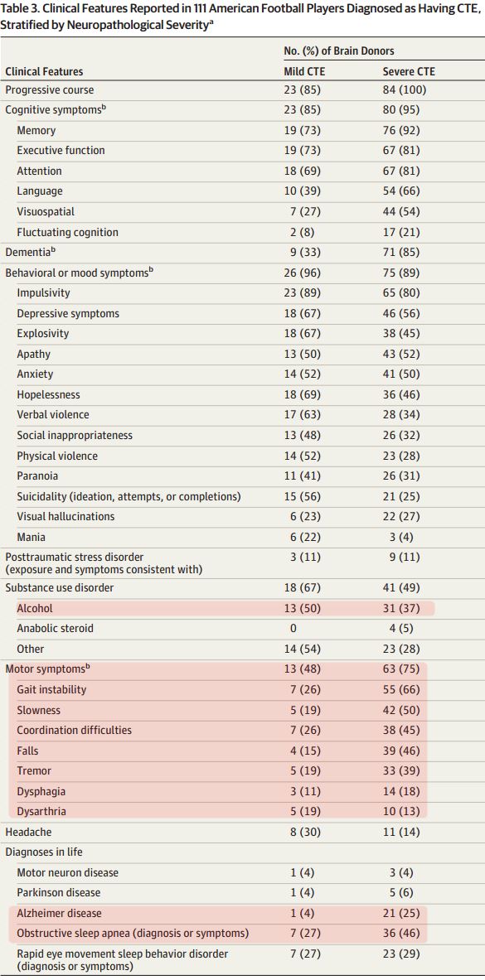Click the Mild CTE column header
Screen dimensions: 485x980
305,71
